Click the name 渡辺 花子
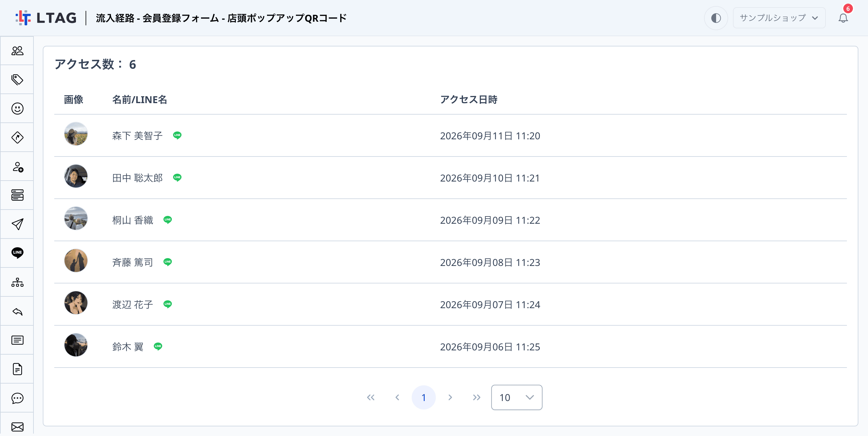 133,305
